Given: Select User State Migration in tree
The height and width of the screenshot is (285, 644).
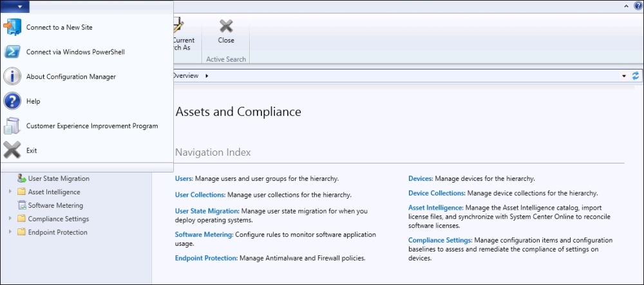Looking at the screenshot, I should coord(59,178).
